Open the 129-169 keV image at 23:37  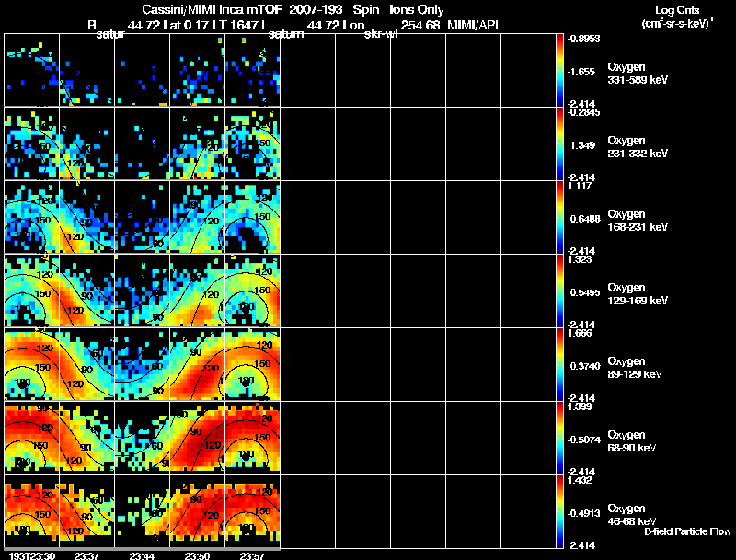[x=86, y=291]
